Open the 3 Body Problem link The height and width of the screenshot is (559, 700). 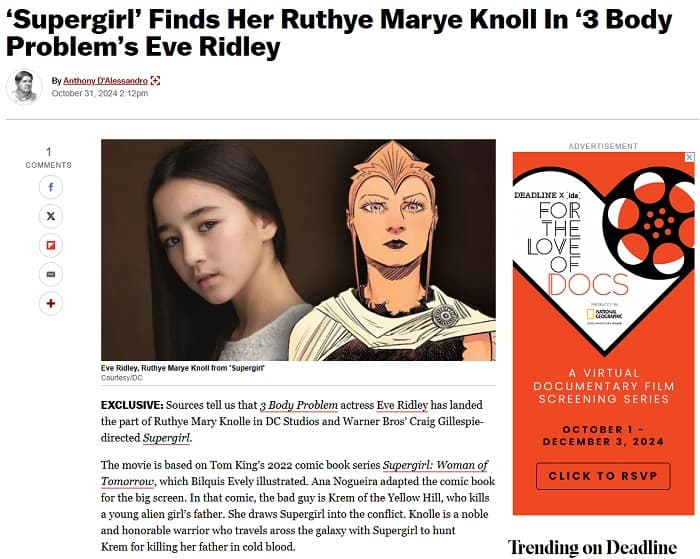coord(299,405)
